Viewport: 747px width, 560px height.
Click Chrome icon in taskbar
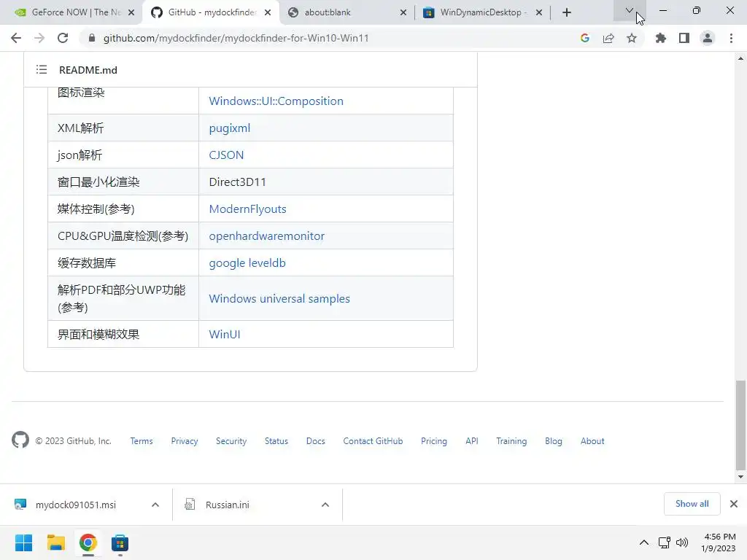pyautogui.click(x=88, y=542)
